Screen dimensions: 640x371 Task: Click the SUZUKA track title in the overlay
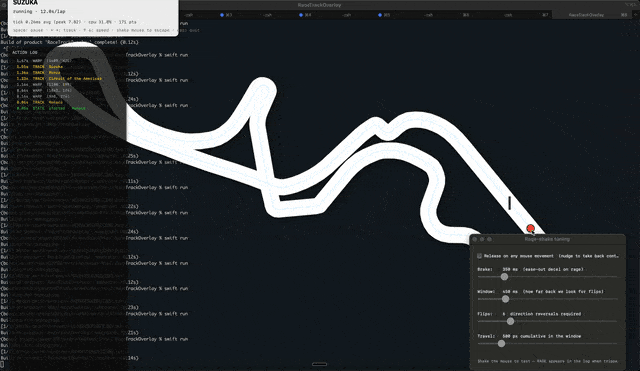(x=25, y=3)
